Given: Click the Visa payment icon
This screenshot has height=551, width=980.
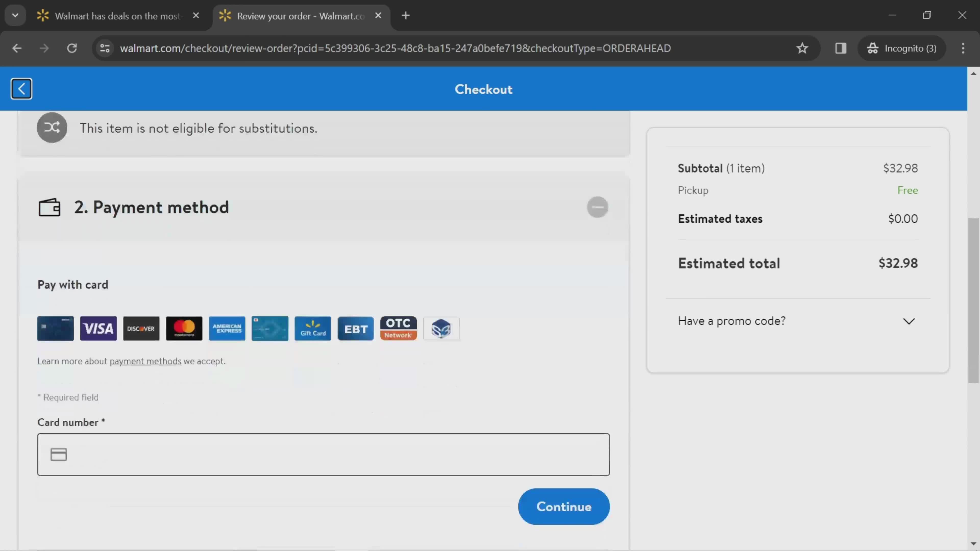Looking at the screenshot, I should point(98,328).
